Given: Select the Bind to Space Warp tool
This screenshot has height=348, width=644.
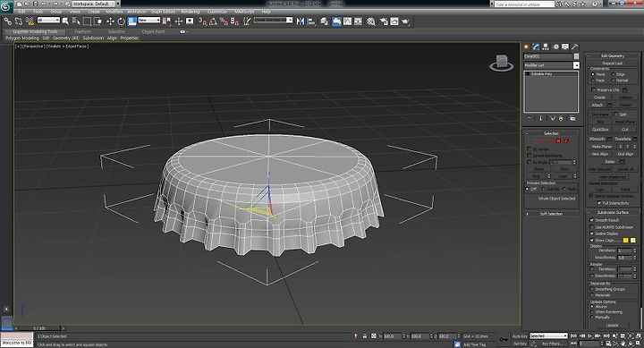Looking at the screenshot, I should coord(30,21).
